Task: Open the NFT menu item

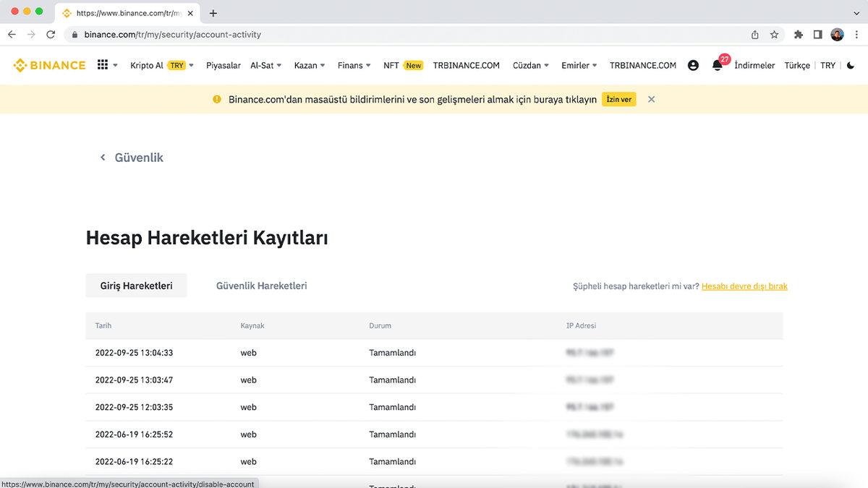Action: 391,65
